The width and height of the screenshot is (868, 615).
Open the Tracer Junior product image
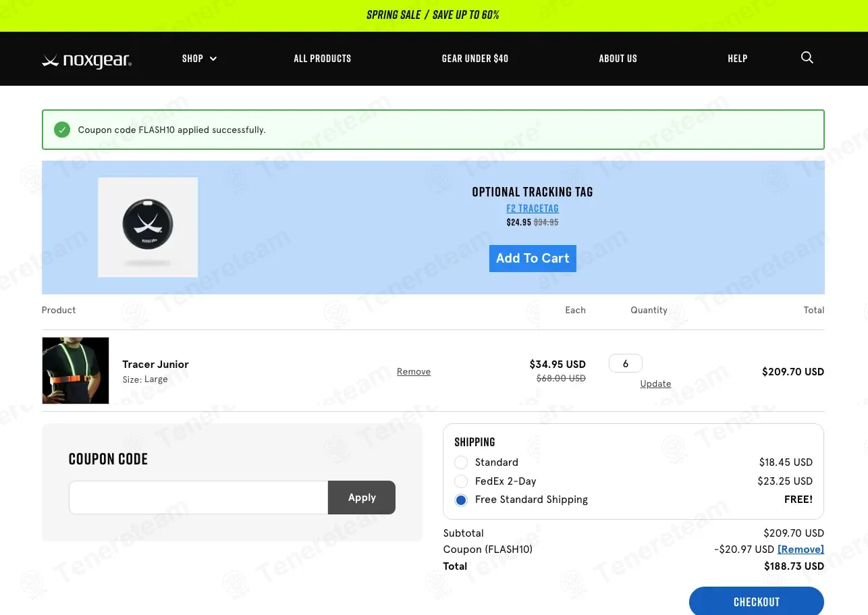[76, 371]
